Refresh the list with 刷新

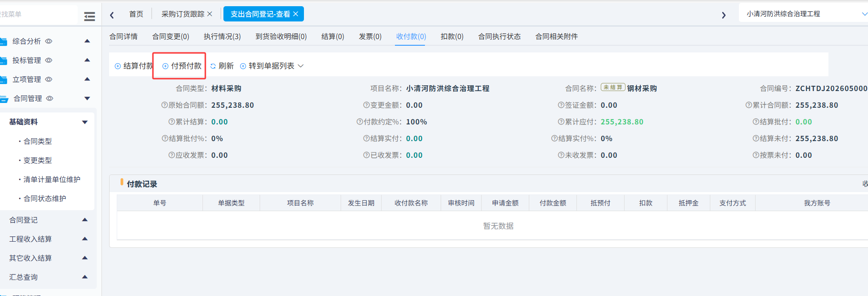coord(222,66)
